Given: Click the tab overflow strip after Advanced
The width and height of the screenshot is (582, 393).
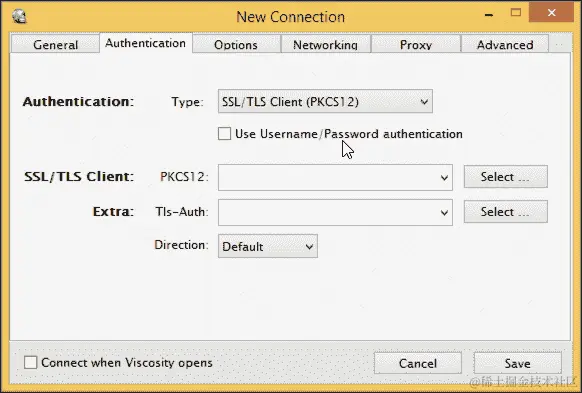Looking at the screenshot, I should tap(560, 44).
